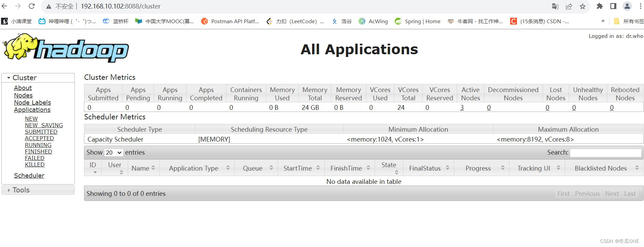Sort table by User column
This screenshot has height=247, width=644.
click(115, 168)
